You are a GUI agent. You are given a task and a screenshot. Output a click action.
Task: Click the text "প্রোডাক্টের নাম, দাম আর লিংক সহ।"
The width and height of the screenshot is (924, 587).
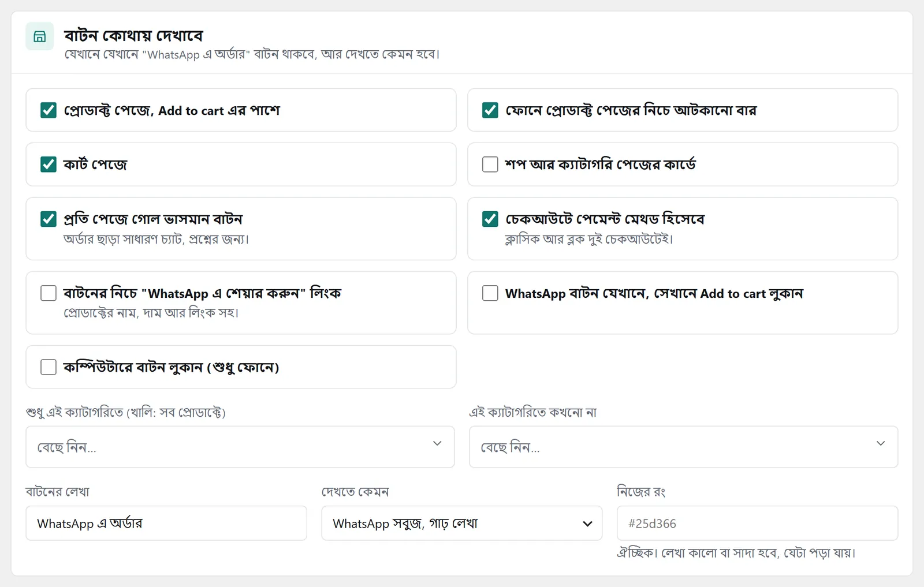[151, 313]
